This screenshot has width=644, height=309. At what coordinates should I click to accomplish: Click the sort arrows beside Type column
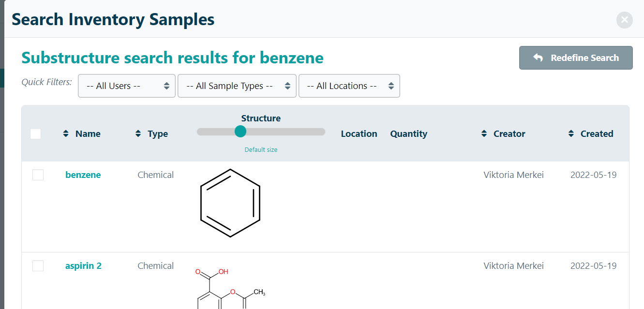click(x=138, y=134)
